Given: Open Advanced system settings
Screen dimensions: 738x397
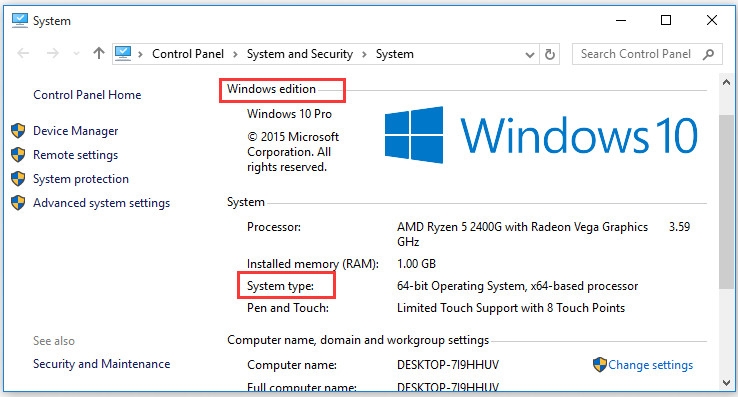Looking at the screenshot, I should point(101,203).
